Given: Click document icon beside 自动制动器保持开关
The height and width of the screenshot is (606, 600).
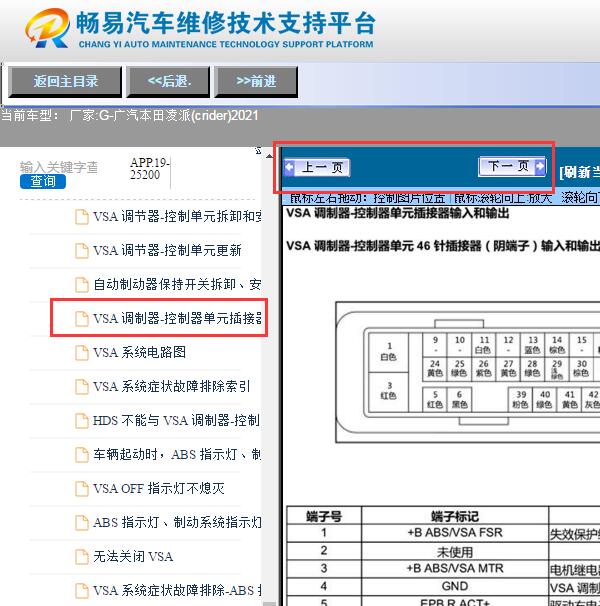Looking at the screenshot, I should (82, 284).
